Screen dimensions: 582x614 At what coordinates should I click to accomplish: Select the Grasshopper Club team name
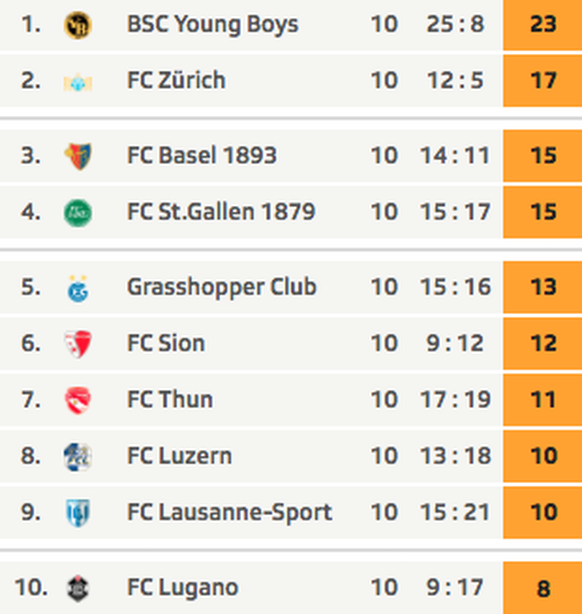[x=222, y=287]
